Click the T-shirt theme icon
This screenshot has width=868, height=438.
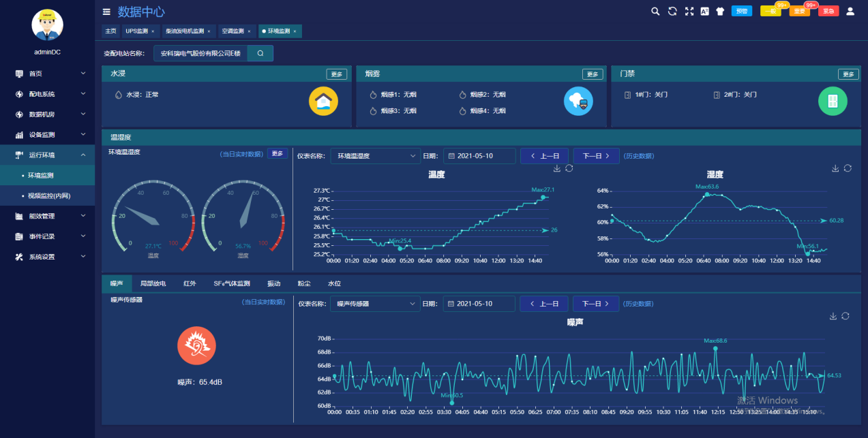pyautogui.click(x=720, y=11)
